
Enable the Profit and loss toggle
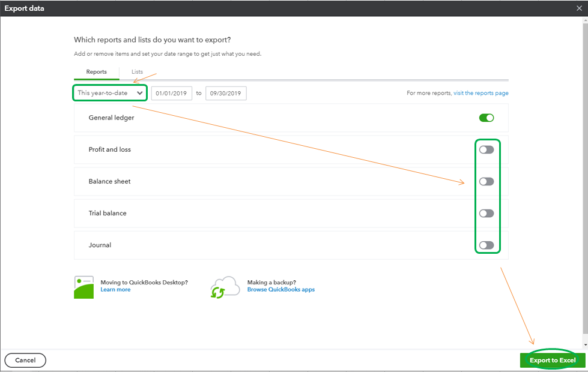(486, 150)
